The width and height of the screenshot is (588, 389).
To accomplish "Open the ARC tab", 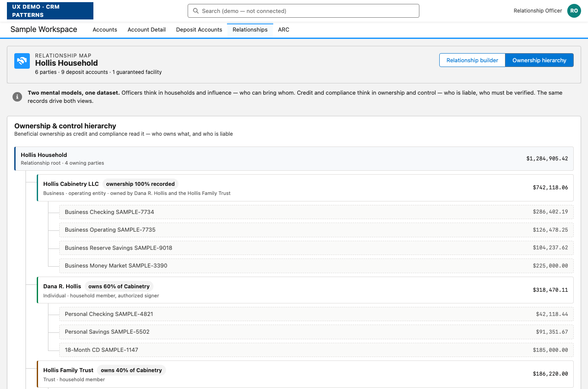I will coord(284,30).
